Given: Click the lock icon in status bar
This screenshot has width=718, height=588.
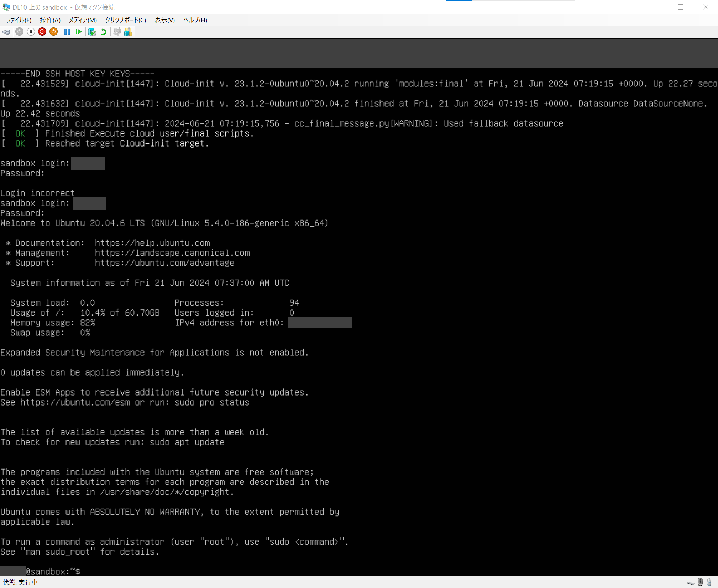Looking at the screenshot, I should pyautogui.click(x=709, y=582).
